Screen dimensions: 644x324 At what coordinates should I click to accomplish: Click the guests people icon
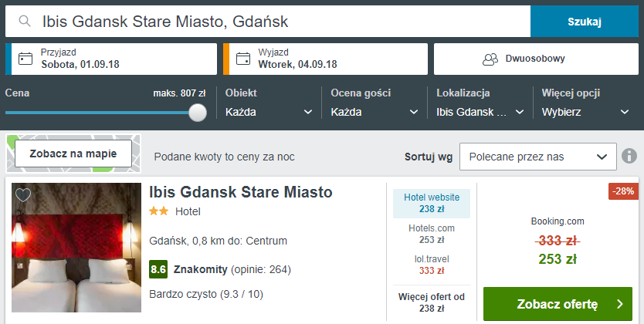point(490,59)
